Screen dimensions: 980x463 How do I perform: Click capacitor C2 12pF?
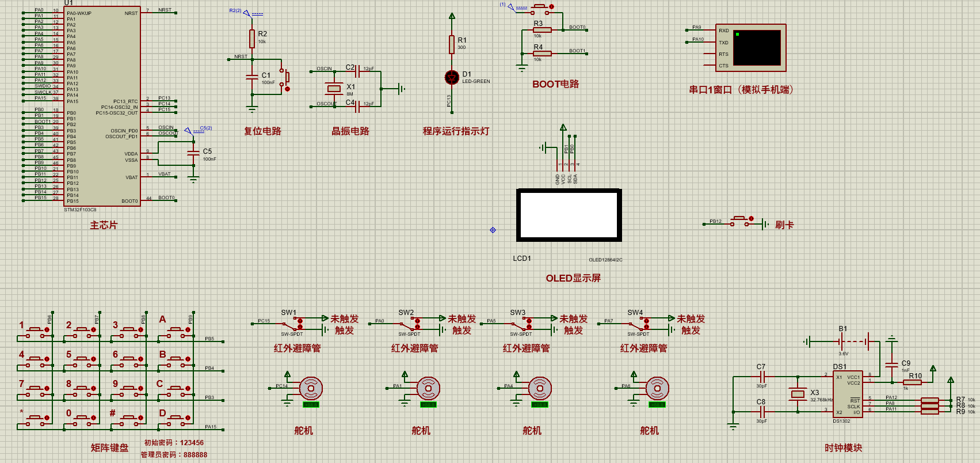pyautogui.click(x=359, y=71)
